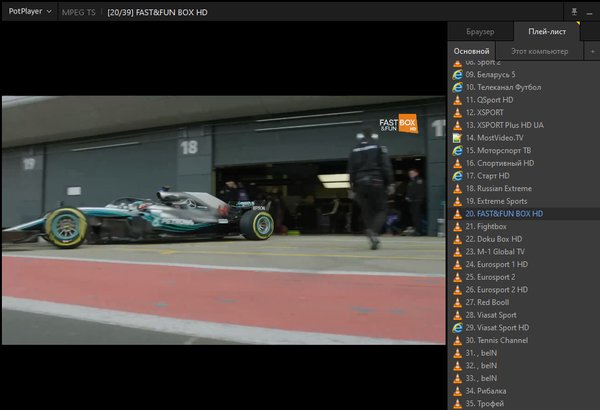This screenshot has width=600, height=410.
Task: Click the pin-on-top icon in title bar
Action: tap(576, 11)
